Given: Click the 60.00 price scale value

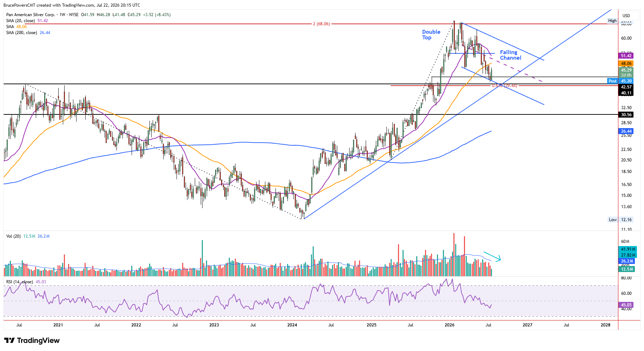Looking at the screenshot, I should tap(626, 38).
